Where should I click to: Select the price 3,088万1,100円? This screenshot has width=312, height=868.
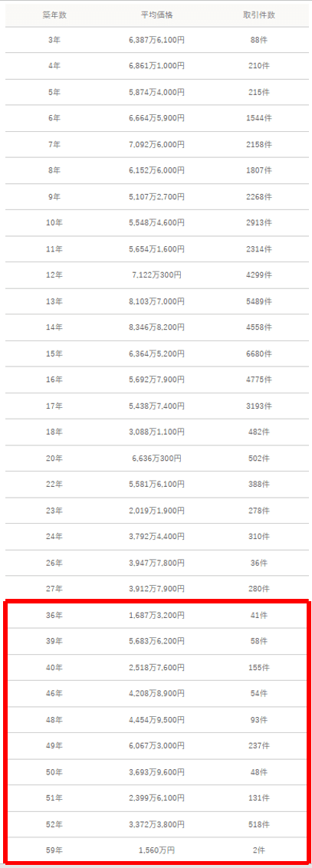[x=157, y=432]
